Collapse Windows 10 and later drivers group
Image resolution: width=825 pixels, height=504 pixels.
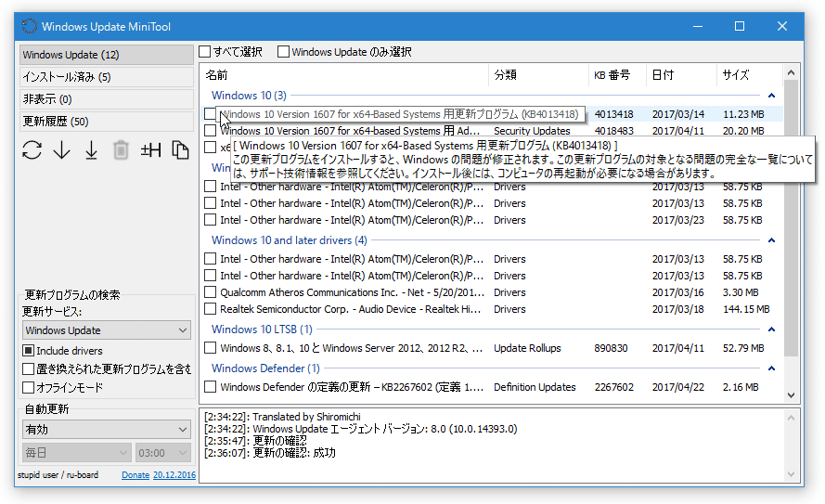[771, 239]
